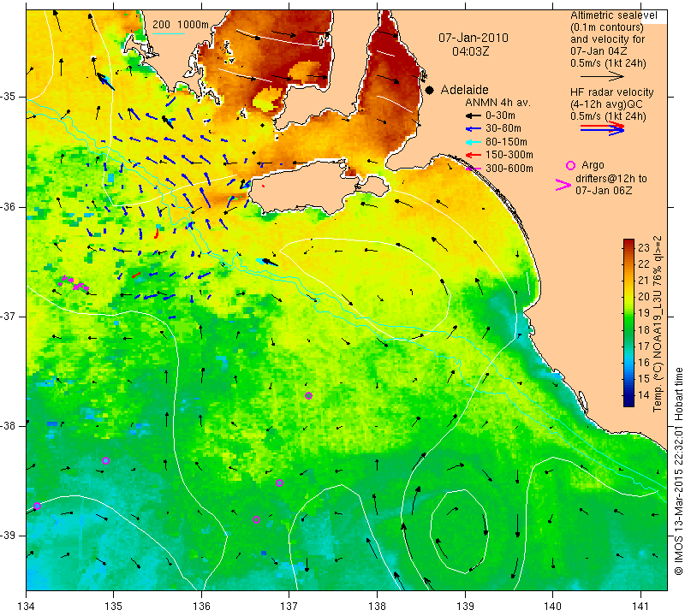Screen dimensions: 685x616
Task: Click the 23 tick label on color bar
Action: click(644, 248)
